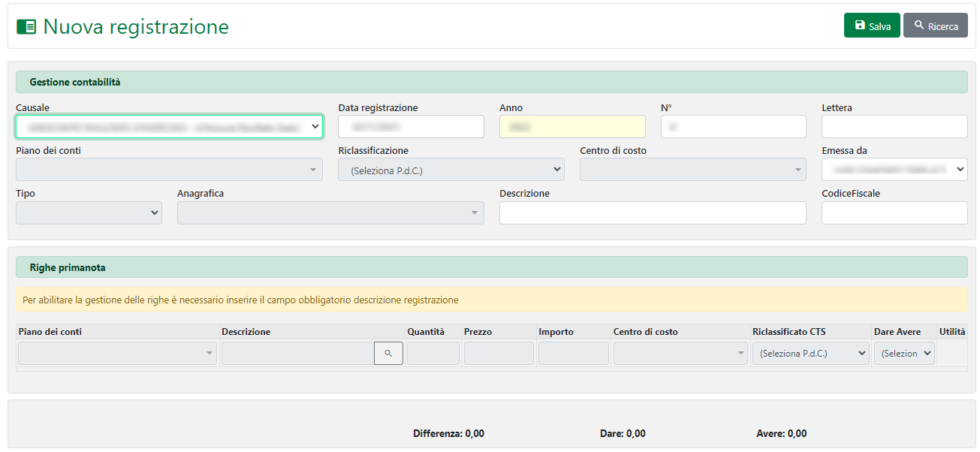Click the ledger icon beside Nuova registrazione
The image size is (980, 452).
[x=26, y=27]
